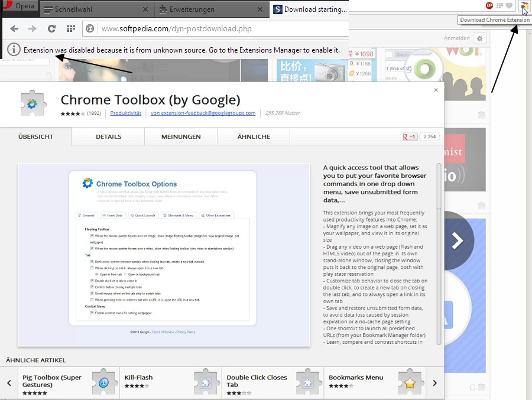
Task: Open the Bookmarks Menu similar extension
Action: pos(375,383)
